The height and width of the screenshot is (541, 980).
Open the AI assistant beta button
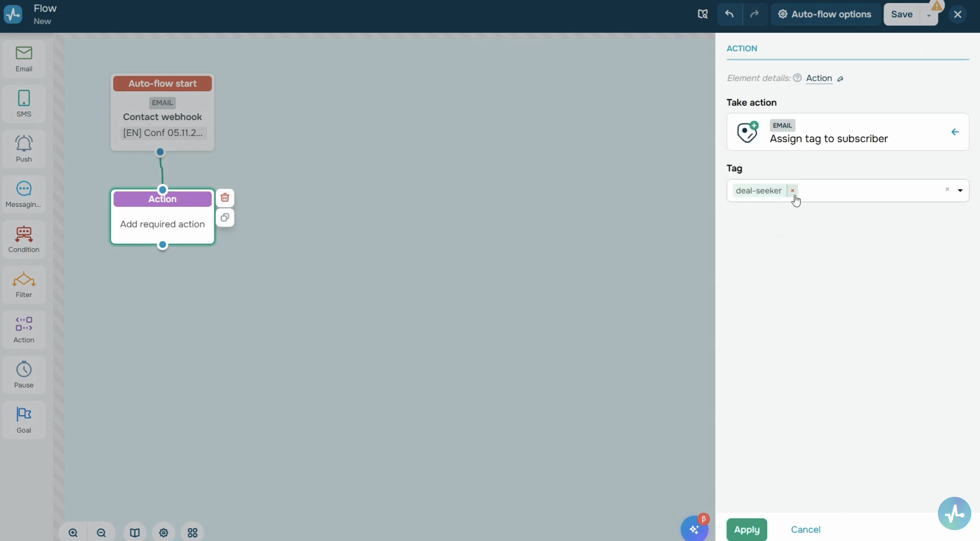694,528
